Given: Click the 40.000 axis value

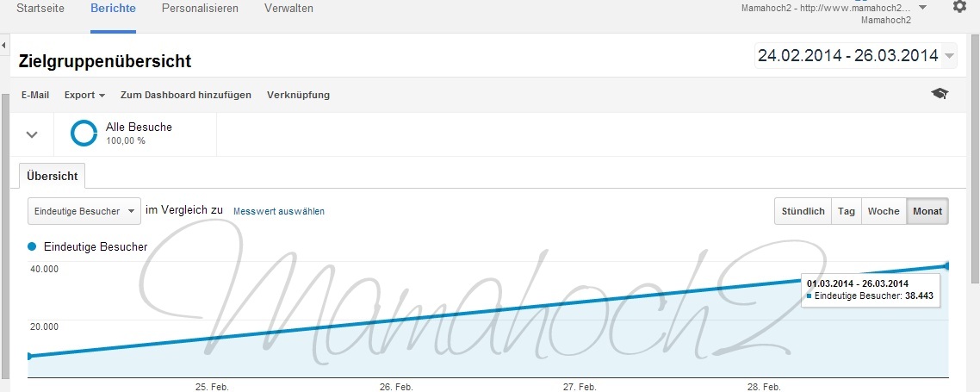Looking at the screenshot, I should (45, 269).
